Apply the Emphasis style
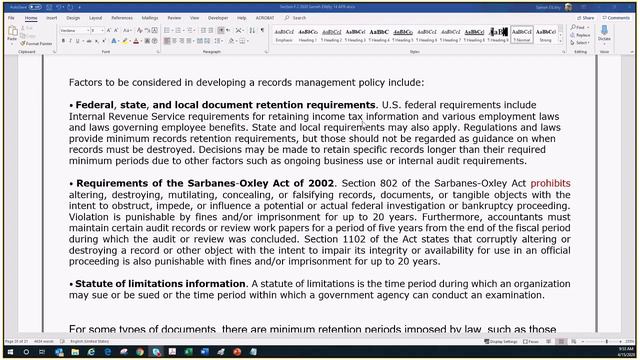 pyautogui.click(x=284, y=35)
